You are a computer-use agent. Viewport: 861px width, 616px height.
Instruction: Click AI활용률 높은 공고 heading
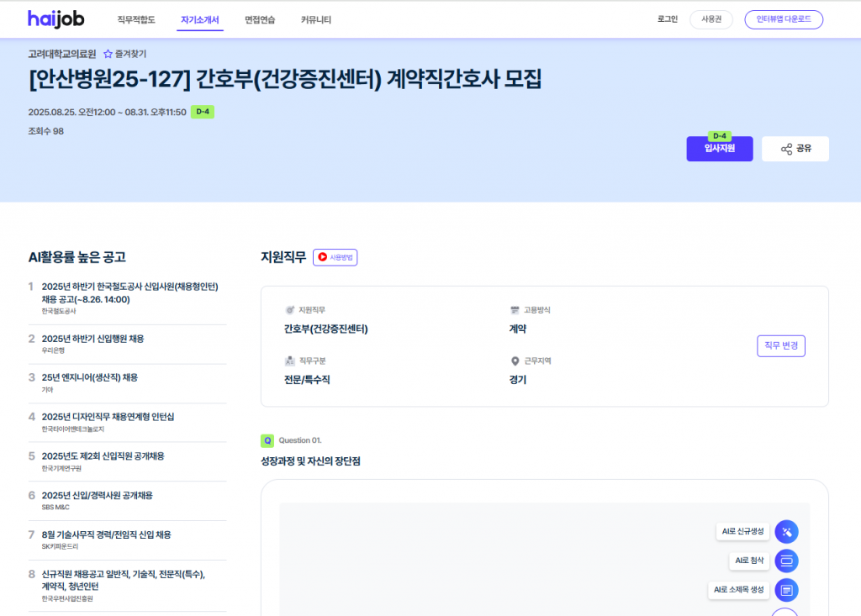(77, 257)
